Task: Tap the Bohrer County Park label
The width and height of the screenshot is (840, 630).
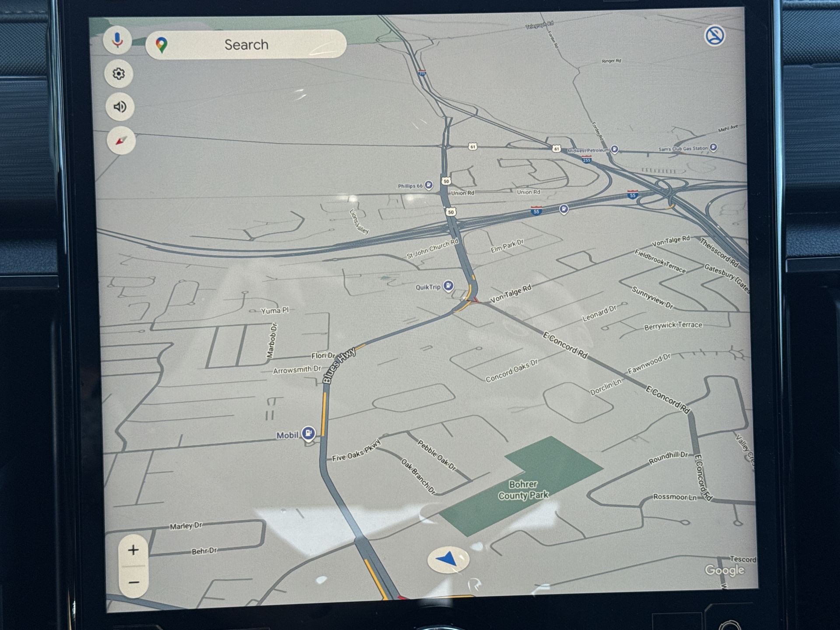Action: [x=523, y=490]
